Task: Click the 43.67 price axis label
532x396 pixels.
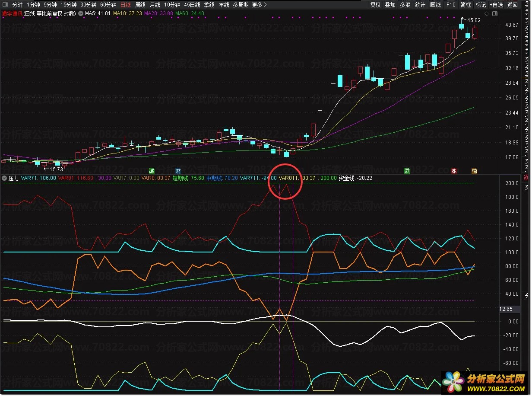Action: (511, 25)
